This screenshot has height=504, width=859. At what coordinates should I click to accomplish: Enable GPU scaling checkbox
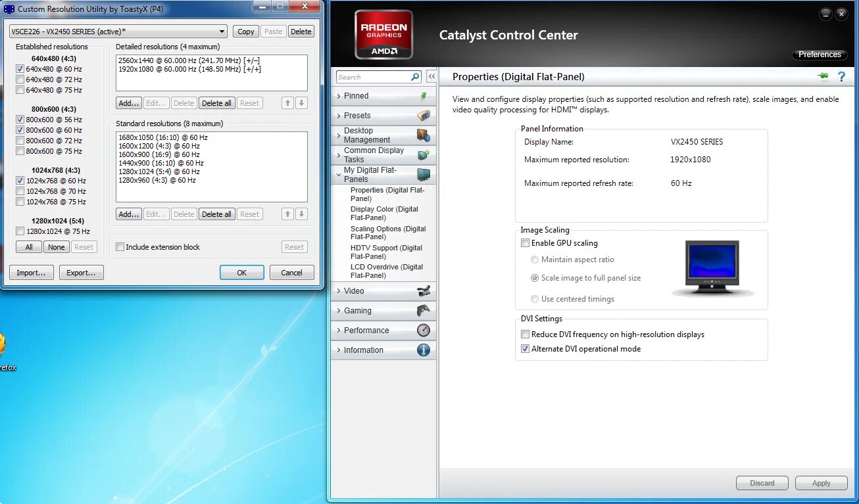(x=525, y=243)
